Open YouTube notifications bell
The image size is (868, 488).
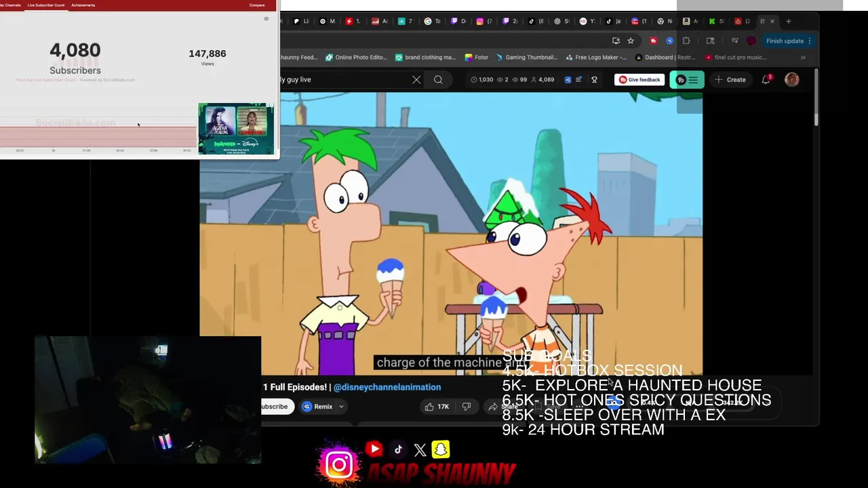click(x=766, y=79)
